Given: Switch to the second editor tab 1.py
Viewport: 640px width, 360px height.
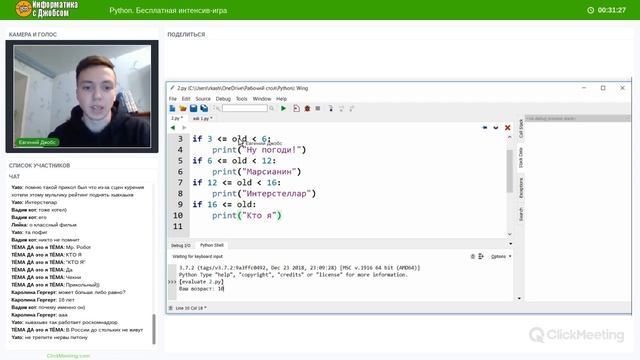Looking at the screenshot, I should coord(202,118).
